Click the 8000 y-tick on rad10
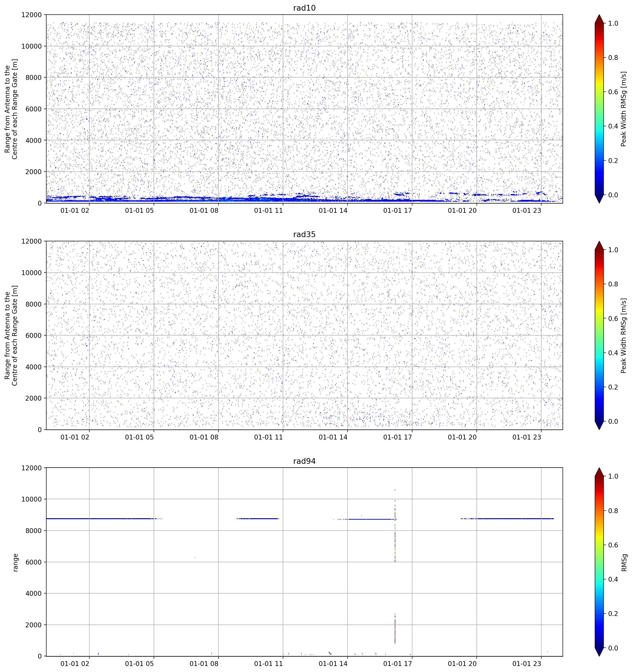The height and width of the screenshot is (672, 632). pyautogui.click(x=34, y=78)
